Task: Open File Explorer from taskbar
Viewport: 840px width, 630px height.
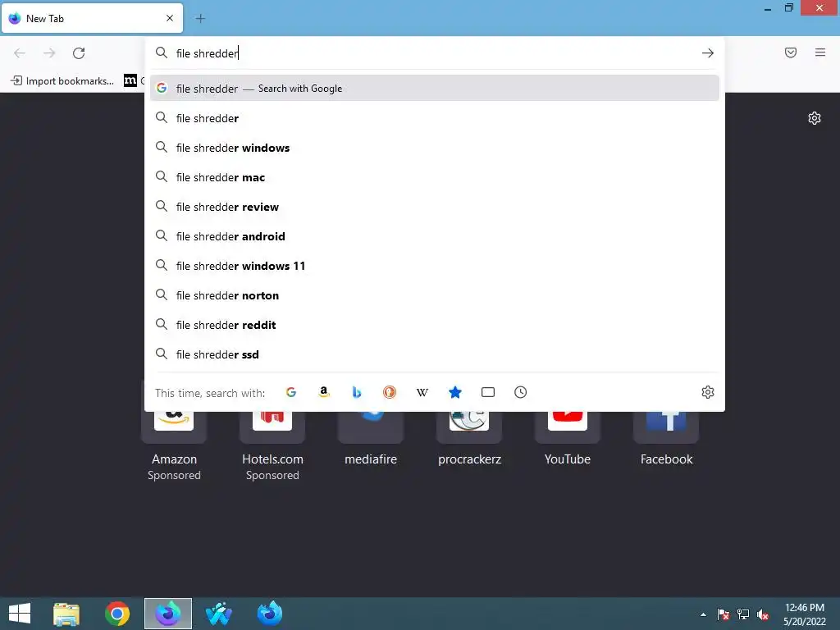Action: [66, 614]
